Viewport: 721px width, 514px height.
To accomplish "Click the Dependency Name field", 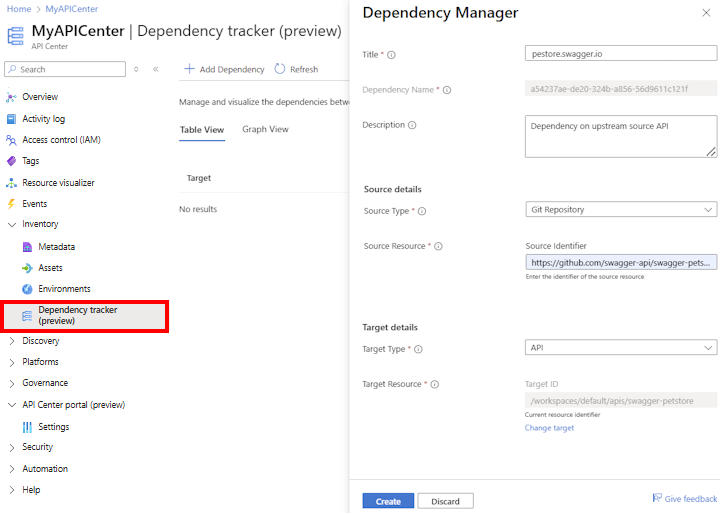I will [x=621, y=89].
